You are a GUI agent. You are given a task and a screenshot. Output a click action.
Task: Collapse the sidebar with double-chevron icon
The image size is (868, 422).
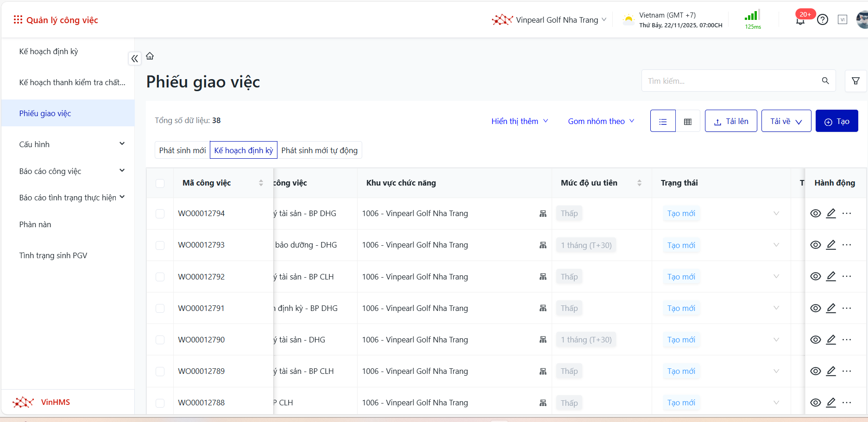click(x=134, y=59)
